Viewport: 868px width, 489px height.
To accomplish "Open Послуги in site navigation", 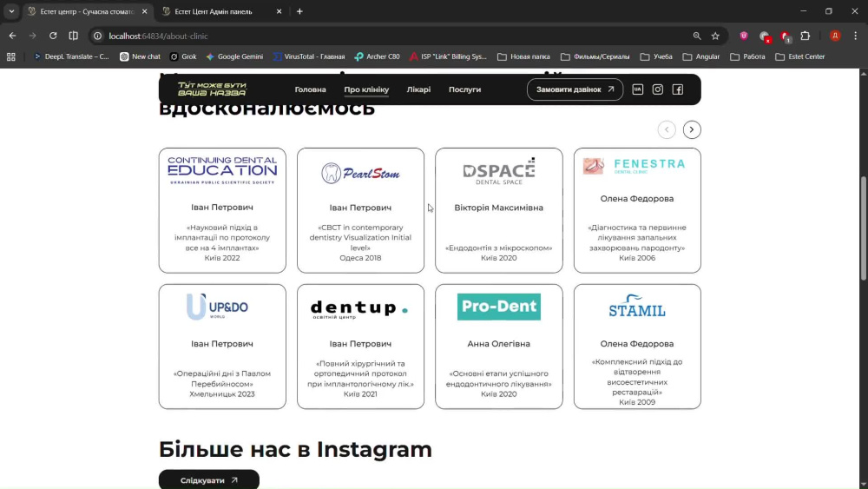I will [464, 89].
